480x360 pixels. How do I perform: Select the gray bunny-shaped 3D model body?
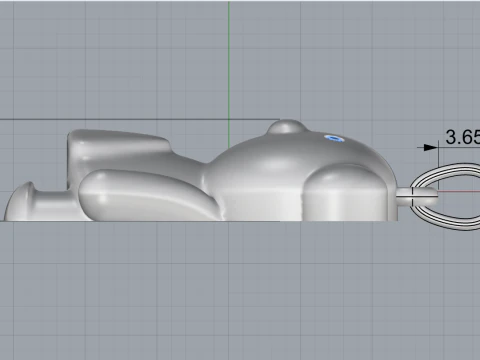pos(201,170)
